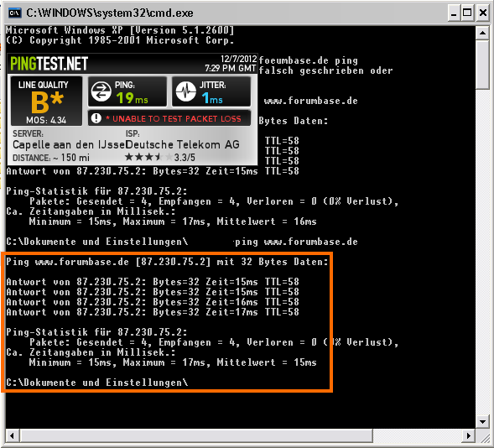Click the time 7:29 PM GMT
The width and height of the screenshot is (494, 448).
click(x=231, y=68)
